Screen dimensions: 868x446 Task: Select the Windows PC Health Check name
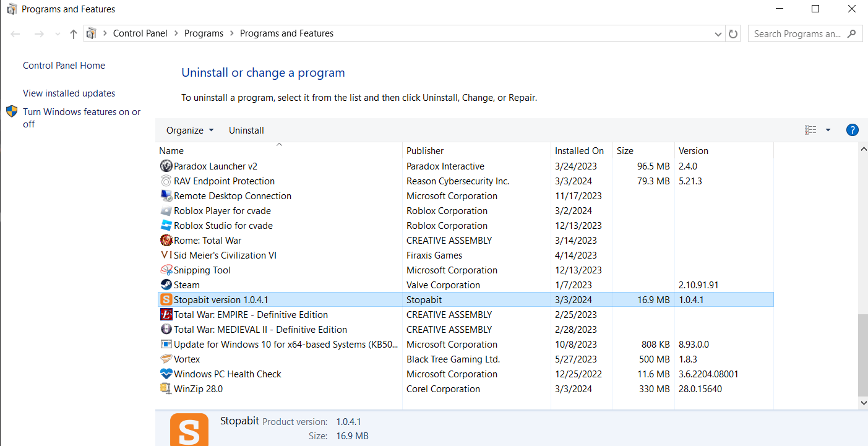pos(227,374)
